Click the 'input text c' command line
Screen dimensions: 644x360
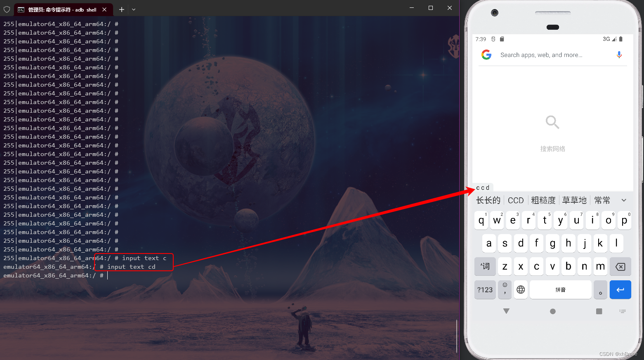click(x=144, y=258)
